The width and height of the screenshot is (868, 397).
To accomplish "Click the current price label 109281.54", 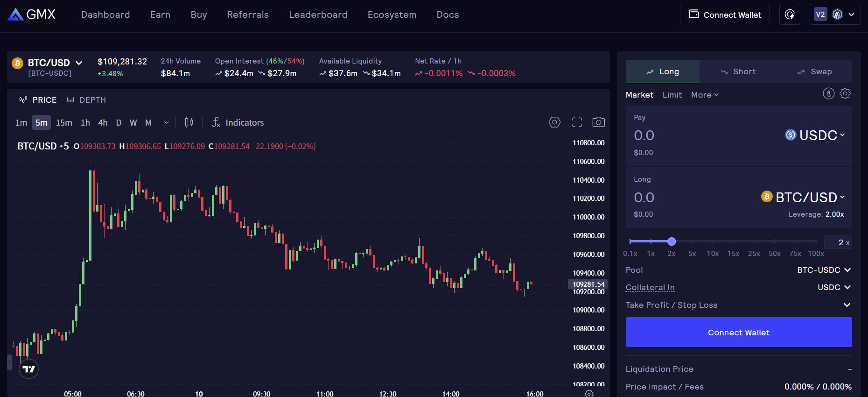I will 588,284.
